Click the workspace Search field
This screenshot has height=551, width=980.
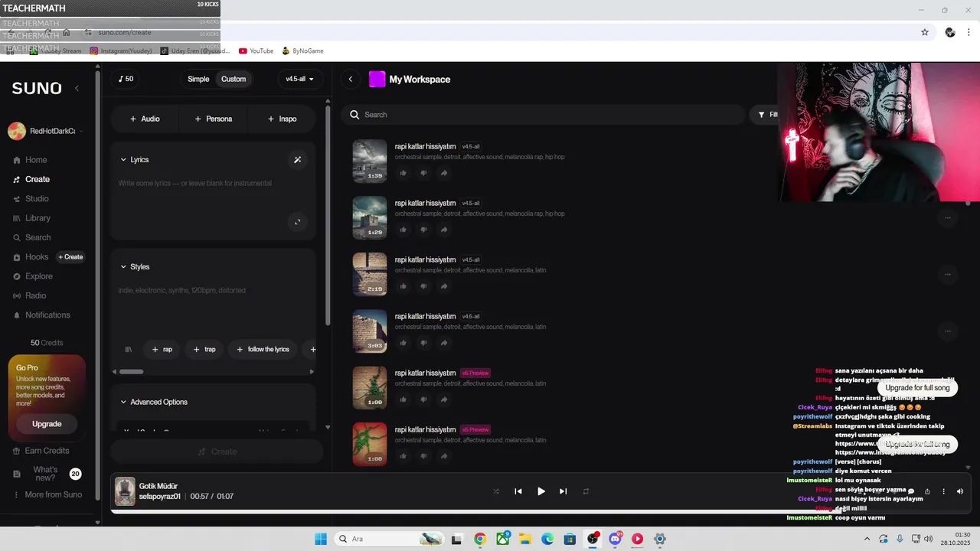click(x=543, y=115)
